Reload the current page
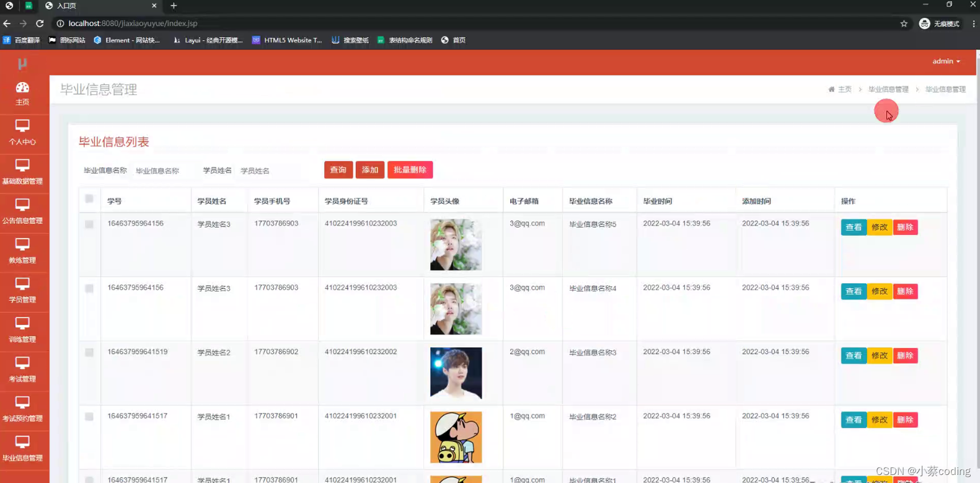980x483 pixels. coord(40,24)
